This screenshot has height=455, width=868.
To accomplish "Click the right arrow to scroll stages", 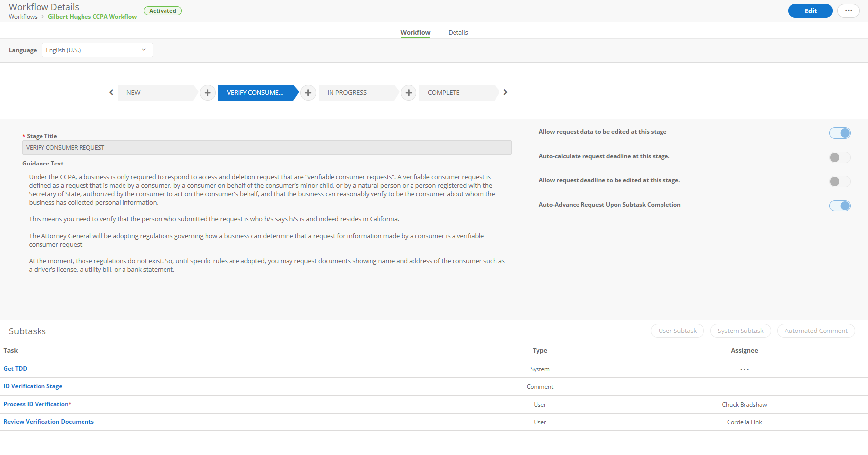I will tap(505, 92).
